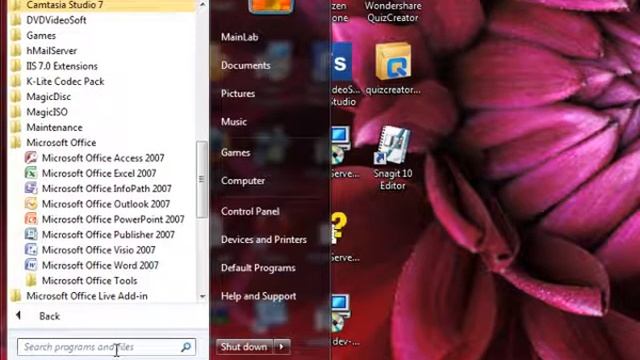Click the Shut down button

(x=244, y=347)
